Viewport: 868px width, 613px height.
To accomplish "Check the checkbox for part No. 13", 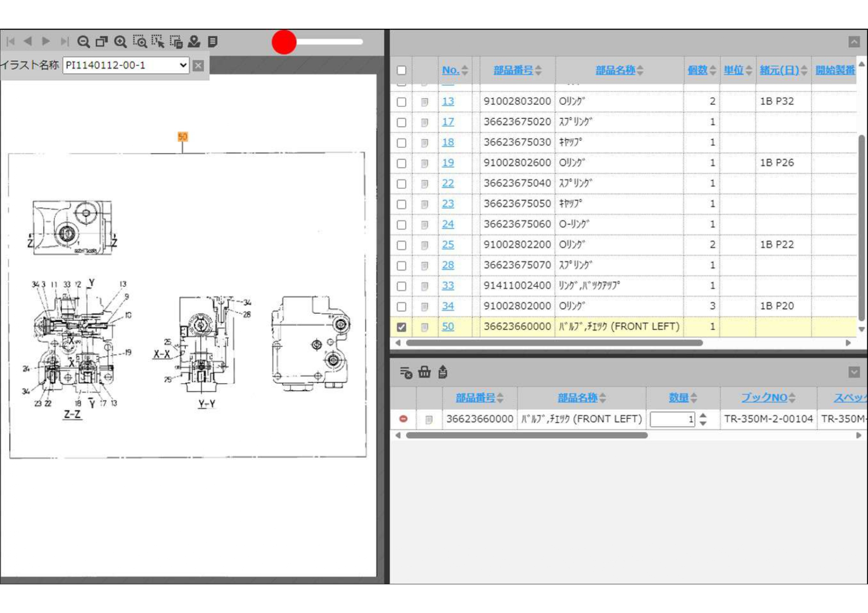I will coord(402,102).
